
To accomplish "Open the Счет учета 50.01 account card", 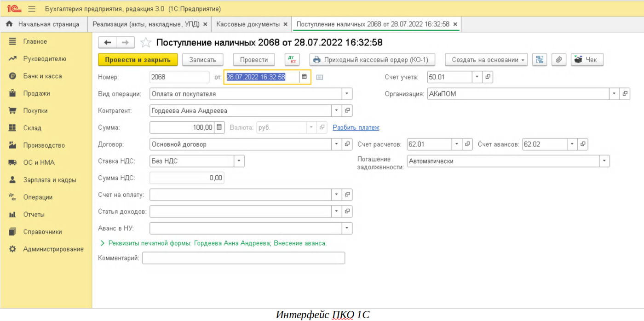I will coord(488,77).
